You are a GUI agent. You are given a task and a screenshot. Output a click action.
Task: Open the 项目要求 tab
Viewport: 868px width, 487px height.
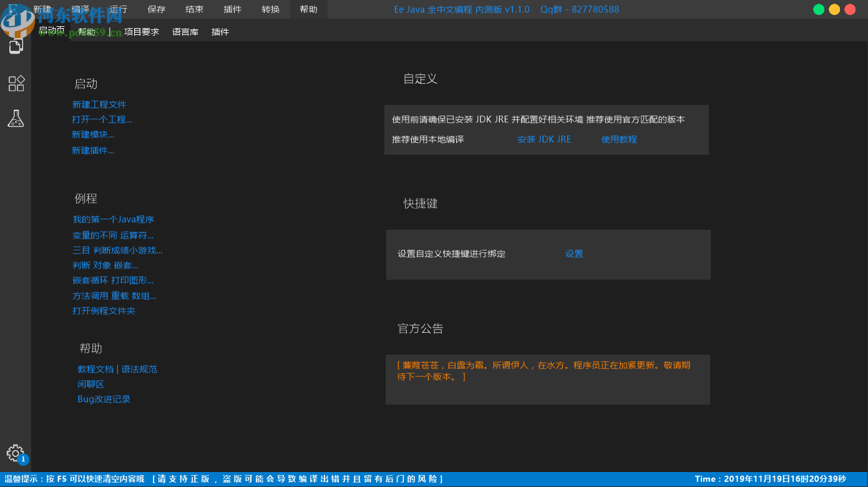click(x=142, y=32)
